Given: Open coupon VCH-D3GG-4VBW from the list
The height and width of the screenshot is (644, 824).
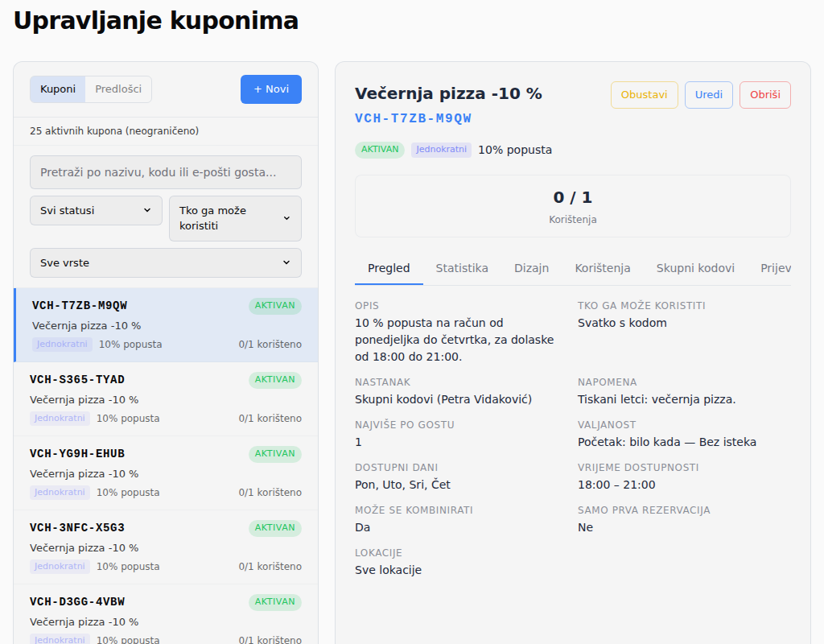Looking at the screenshot, I should pyautogui.click(x=166, y=614).
